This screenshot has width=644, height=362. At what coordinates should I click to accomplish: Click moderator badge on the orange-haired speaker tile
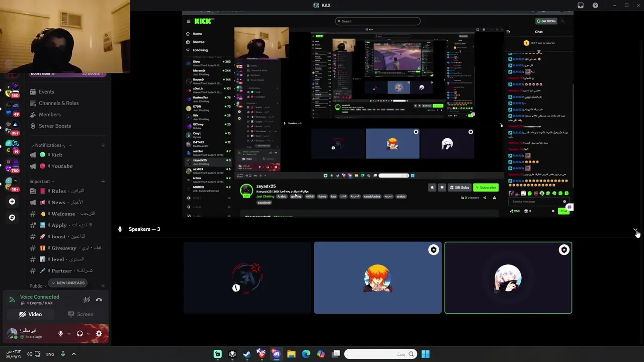pyautogui.click(x=433, y=250)
